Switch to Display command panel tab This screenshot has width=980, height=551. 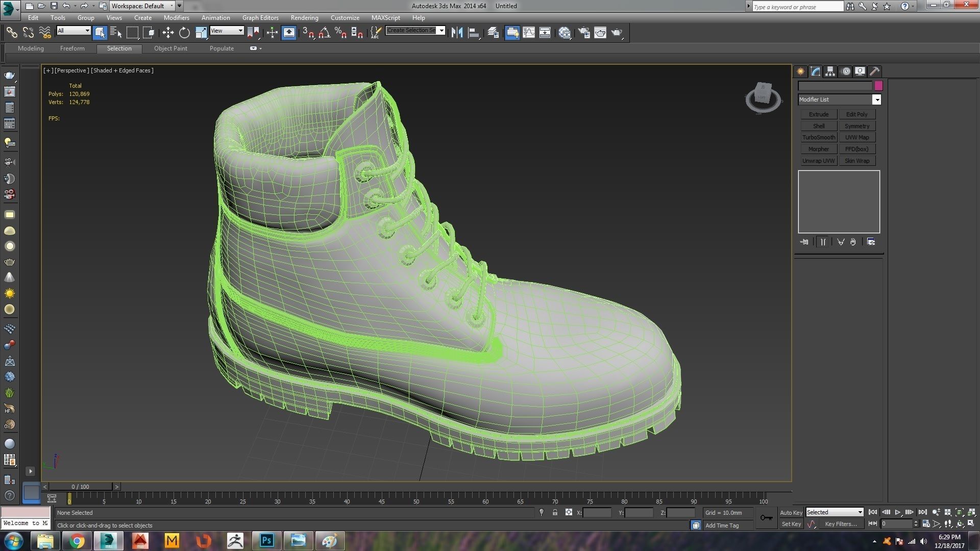click(x=860, y=71)
